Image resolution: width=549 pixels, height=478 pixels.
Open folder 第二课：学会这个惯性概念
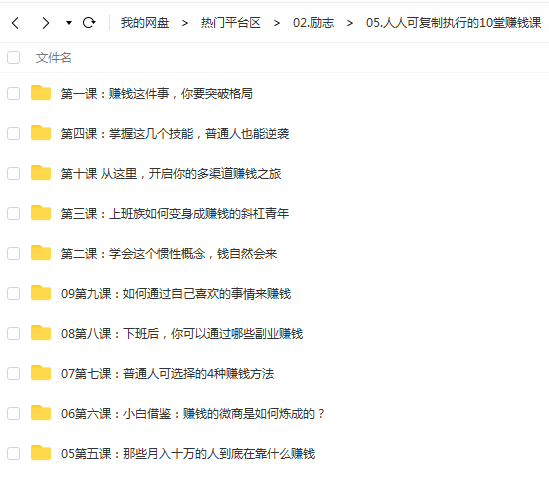coord(169,254)
